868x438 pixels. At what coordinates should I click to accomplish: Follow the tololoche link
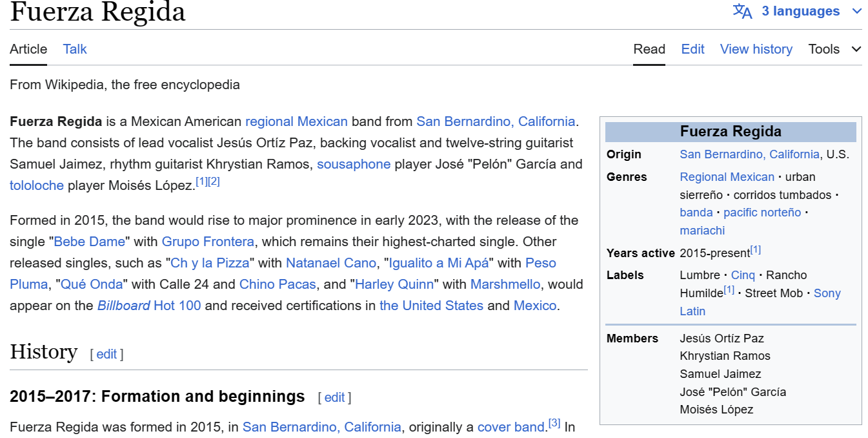tap(37, 185)
